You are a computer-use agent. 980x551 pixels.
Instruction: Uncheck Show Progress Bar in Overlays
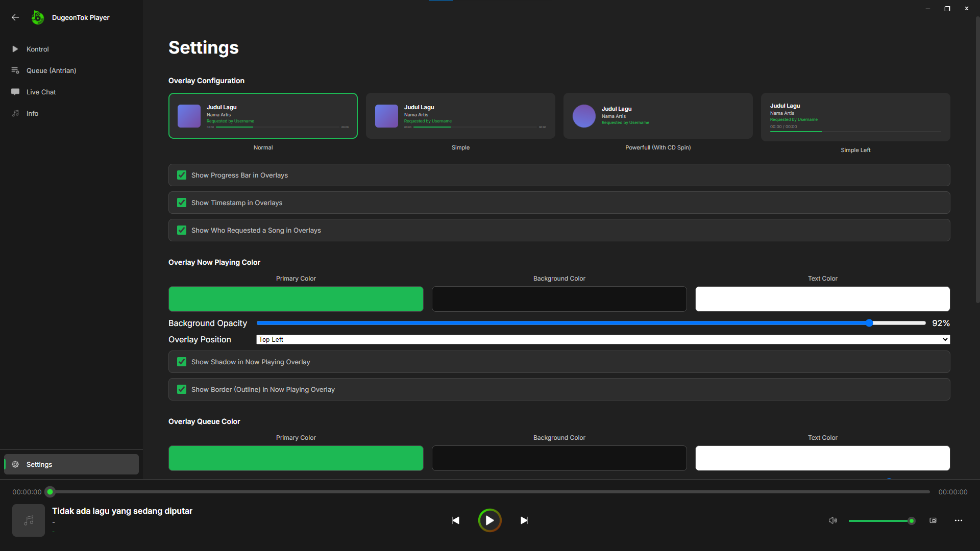click(x=182, y=175)
